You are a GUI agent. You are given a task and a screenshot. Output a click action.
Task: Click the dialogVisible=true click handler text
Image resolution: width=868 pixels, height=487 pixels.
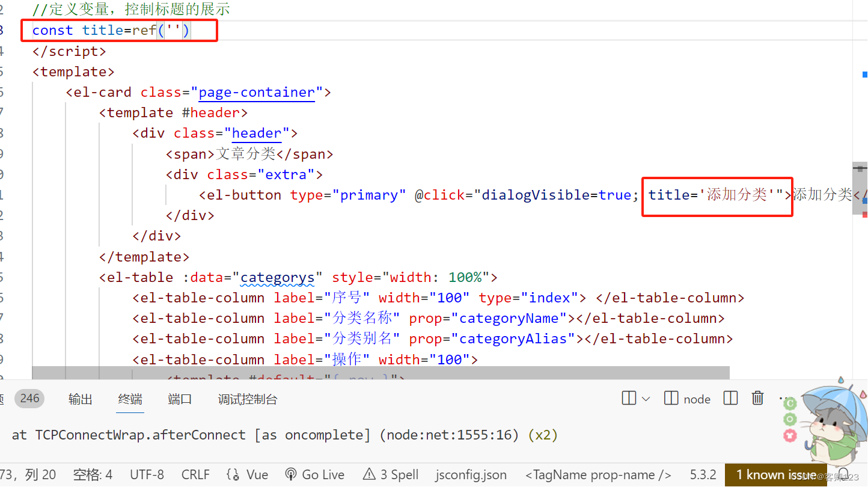click(556, 195)
